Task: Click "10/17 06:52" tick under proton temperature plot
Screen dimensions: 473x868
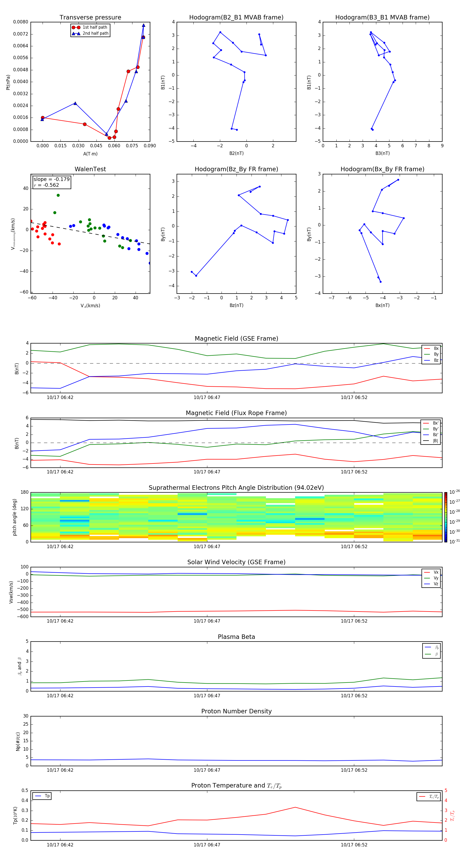Action: tap(354, 845)
